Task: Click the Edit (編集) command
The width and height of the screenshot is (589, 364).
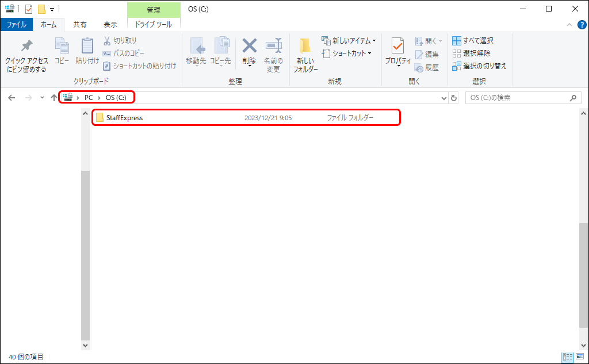Action: point(427,55)
